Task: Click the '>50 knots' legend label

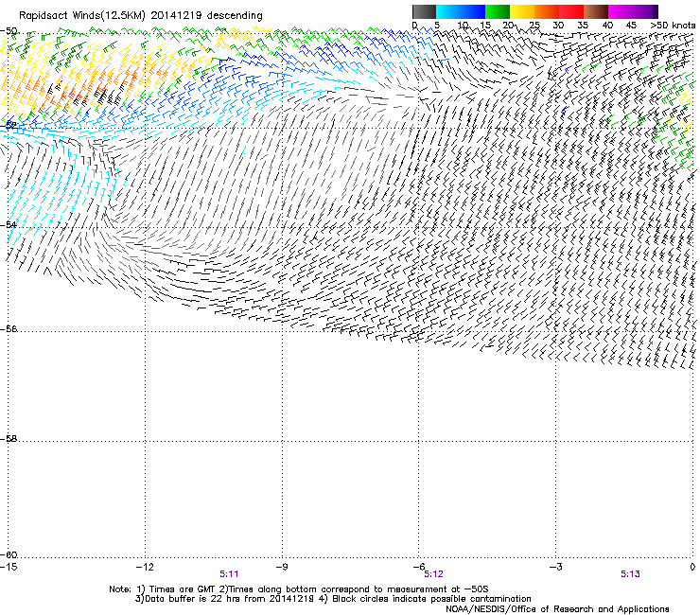Action: (673, 26)
